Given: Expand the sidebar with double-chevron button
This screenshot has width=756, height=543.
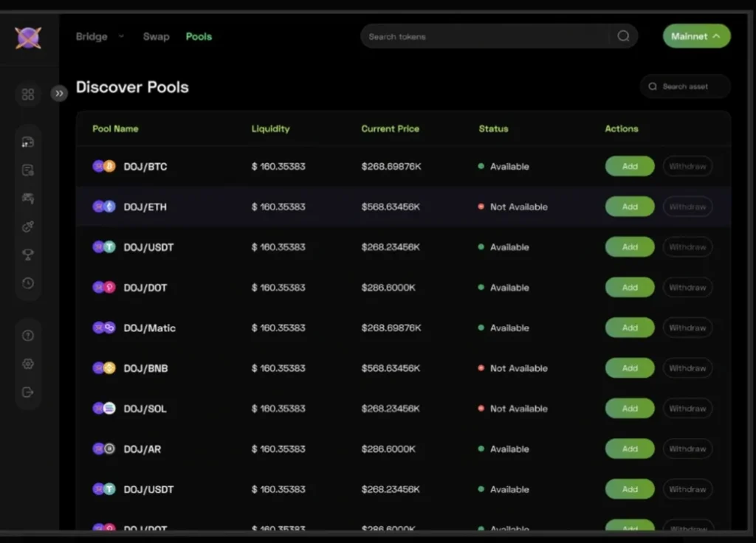Looking at the screenshot, I should point(59,94).
